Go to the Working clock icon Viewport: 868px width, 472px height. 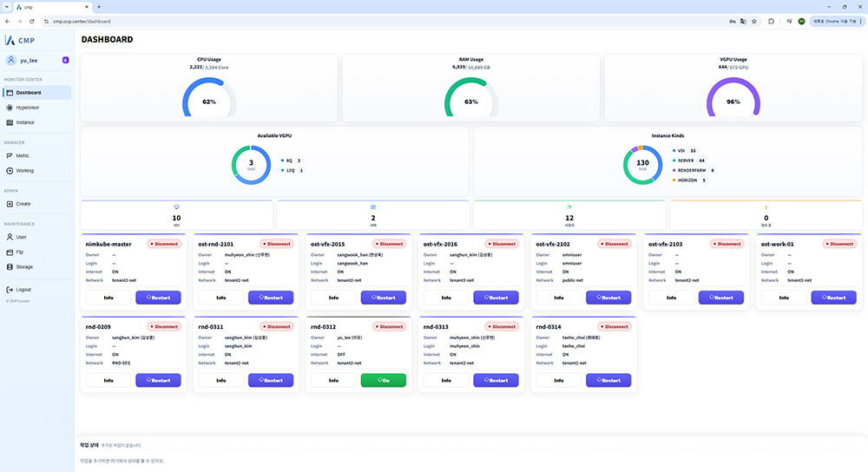(x=10, y=170)
